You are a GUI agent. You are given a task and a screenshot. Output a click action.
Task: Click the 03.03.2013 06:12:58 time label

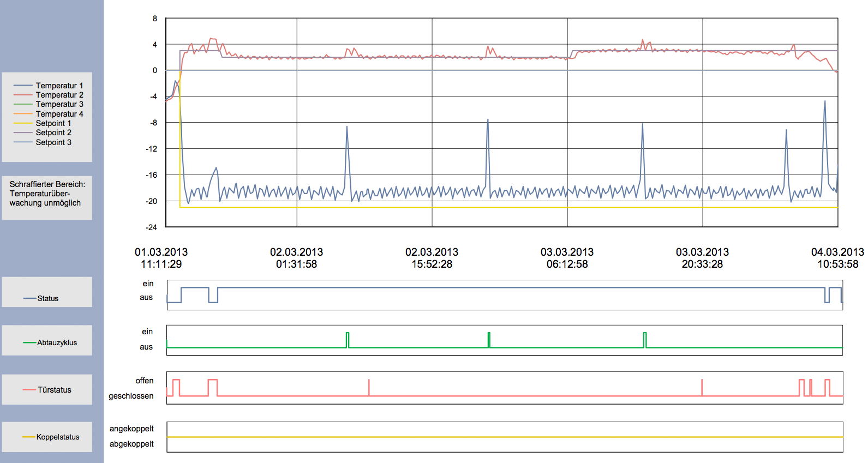pyautogui.click(x=567, y=258)
